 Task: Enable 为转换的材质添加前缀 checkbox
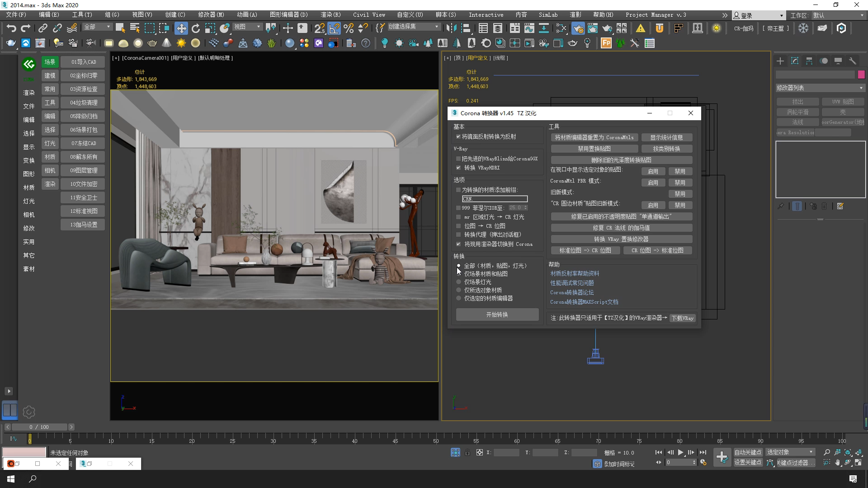(x=458, y=190)
